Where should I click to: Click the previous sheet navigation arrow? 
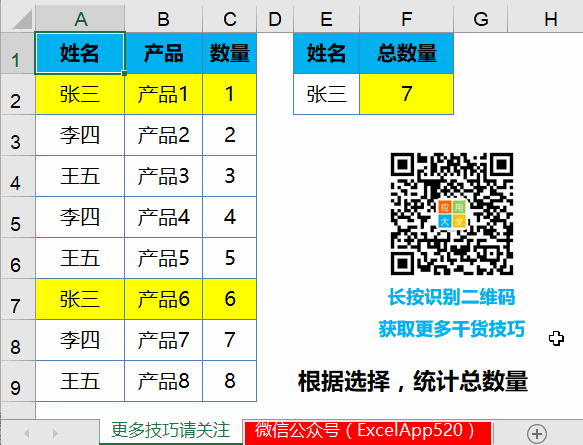[x=27, y=433]
